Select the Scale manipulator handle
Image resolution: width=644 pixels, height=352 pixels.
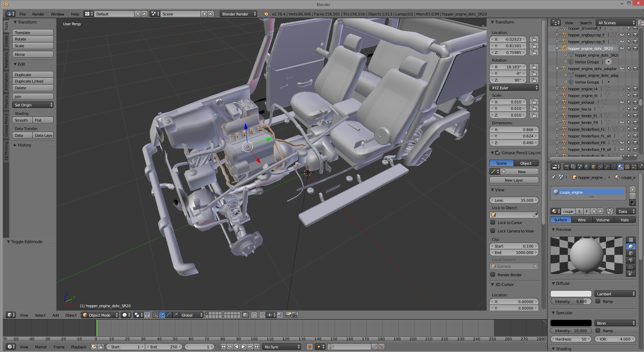pyautogui.click(x=175, y=315)
